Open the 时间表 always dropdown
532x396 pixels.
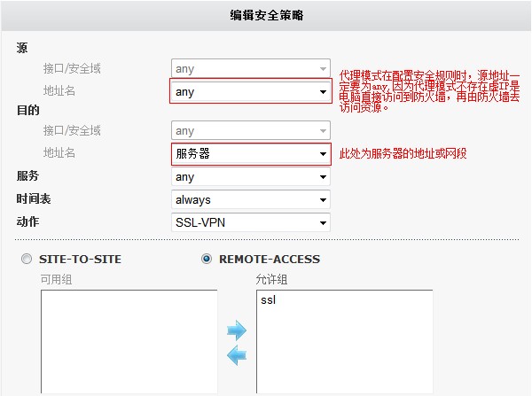251,199
